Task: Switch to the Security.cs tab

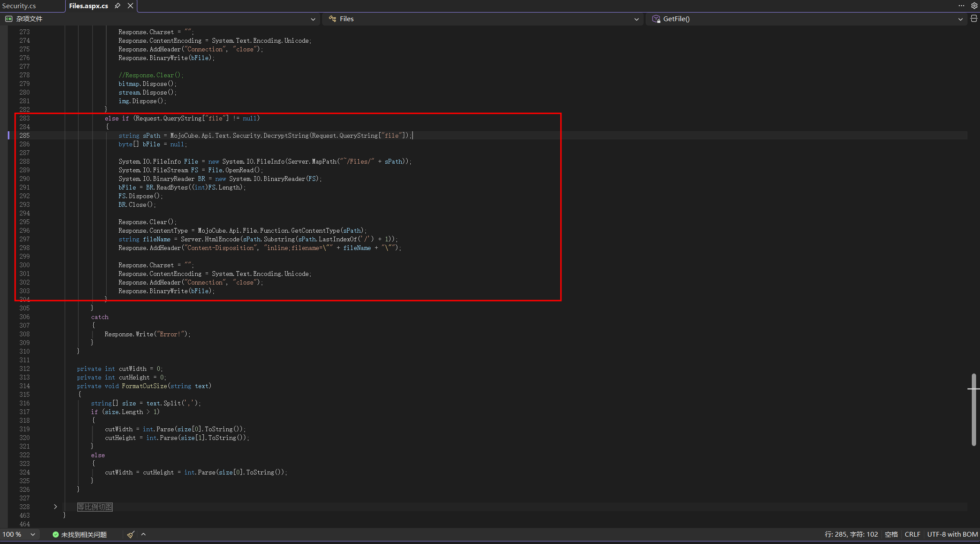Action: click(19, 6)
